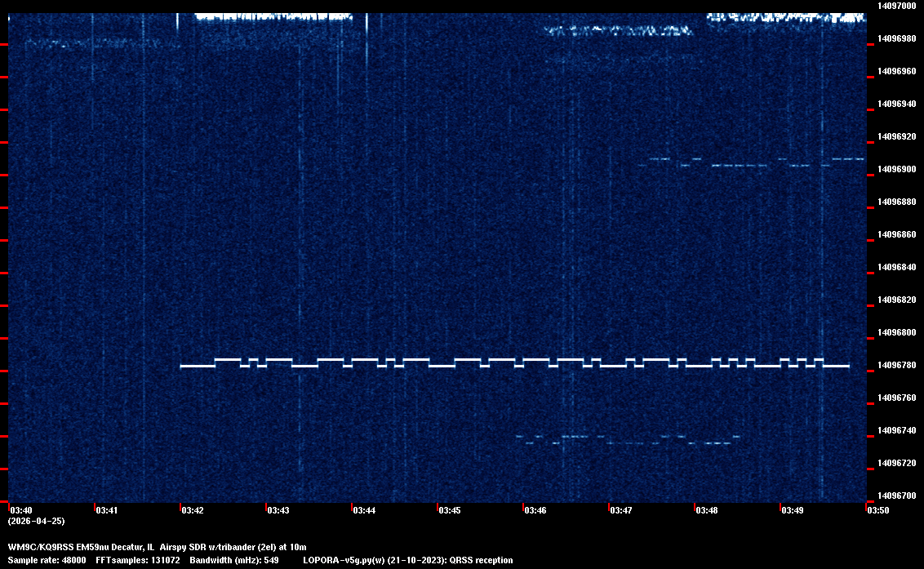Click the 03:49 time label
Image resolution: width=924 pixels, height=569 pixels.
point(793,510)
